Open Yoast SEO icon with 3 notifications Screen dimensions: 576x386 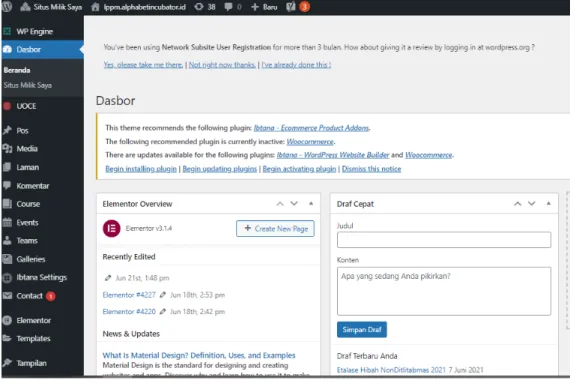tap(298, 7)
